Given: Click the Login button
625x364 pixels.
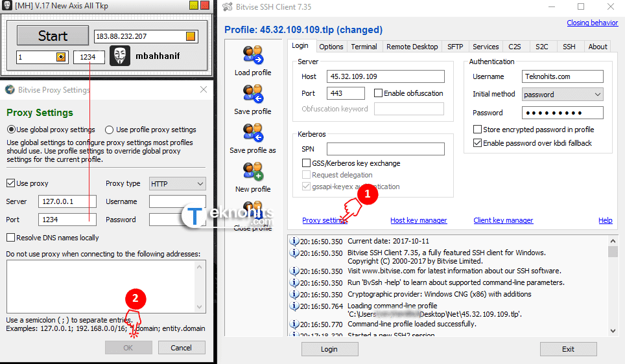Looking at the screenshot, I should tap(329, 349).
